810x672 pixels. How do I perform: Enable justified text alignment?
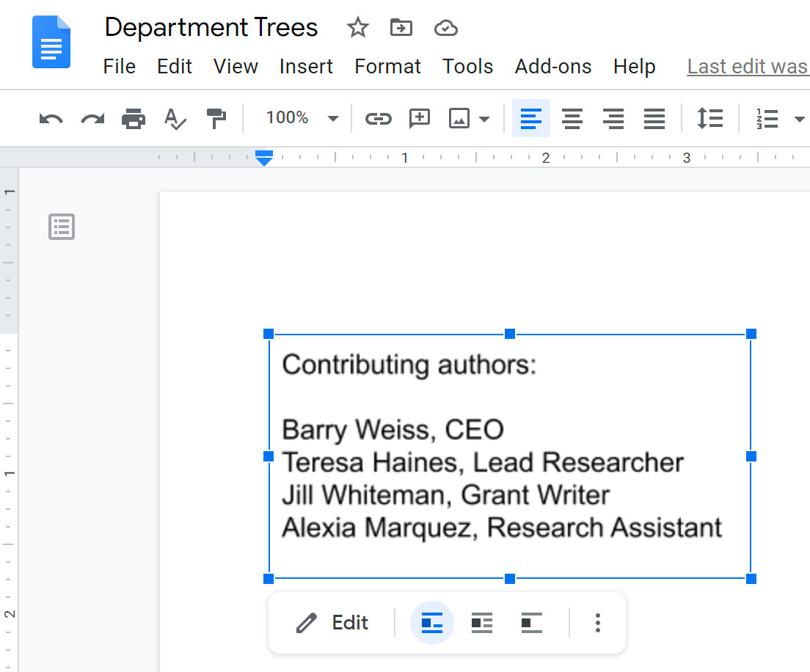click(x=654, y=118)
